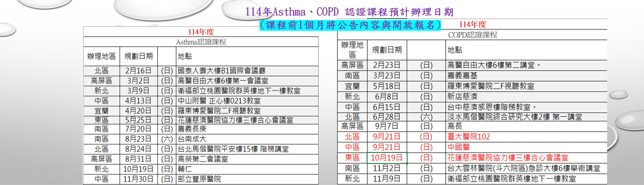Click the 部立豐原醫院 cell
Screen dimensions: 644x185
pyautogui.click(x=199, y=179)
